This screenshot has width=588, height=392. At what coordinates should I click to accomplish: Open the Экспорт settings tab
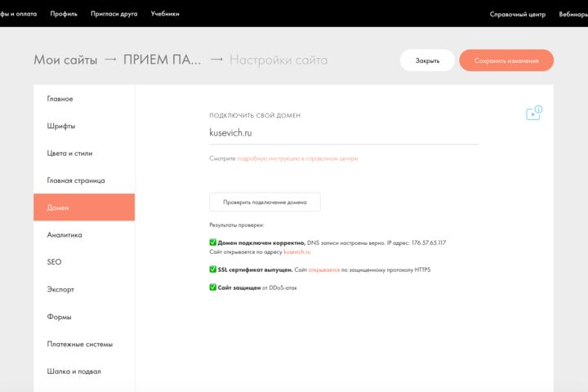point(84,289)
